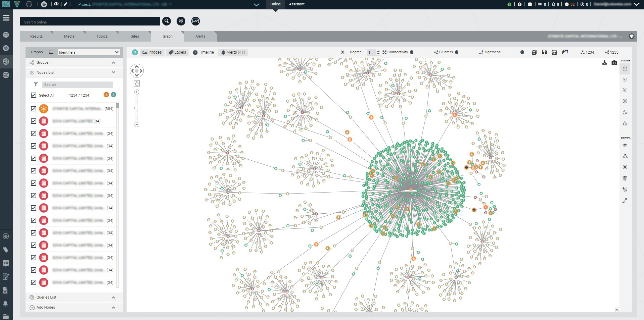
Task: Click the Connectivity slider handle
Action: point(412,52)
